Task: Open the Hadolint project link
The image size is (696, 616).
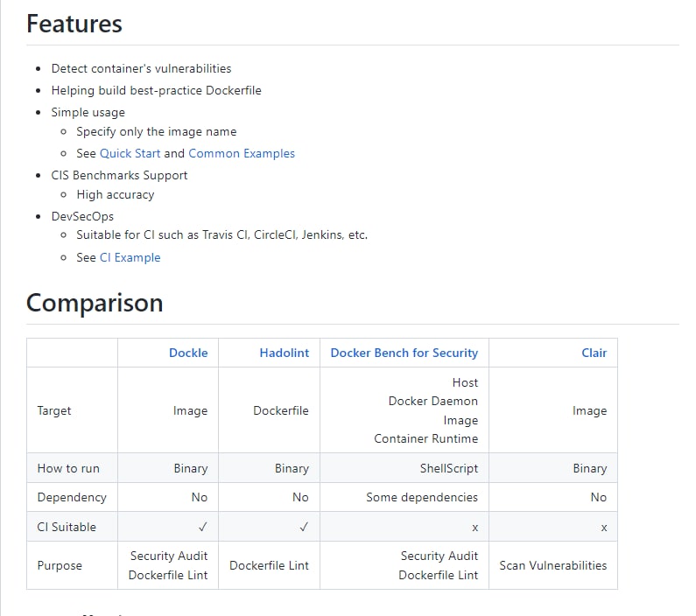Action: (284, 353)
